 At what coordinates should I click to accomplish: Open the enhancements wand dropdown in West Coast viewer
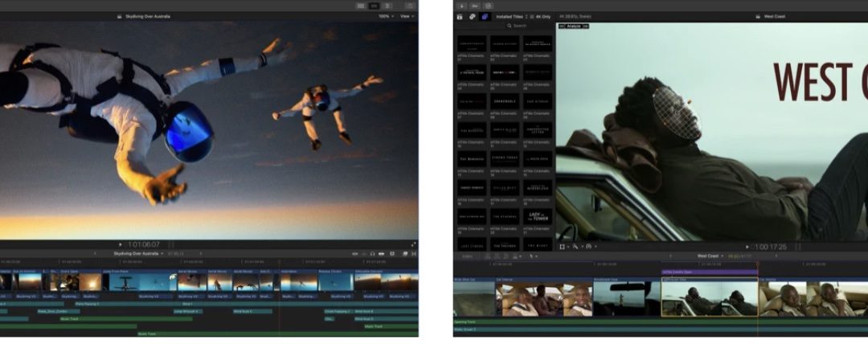pos(576,247)
